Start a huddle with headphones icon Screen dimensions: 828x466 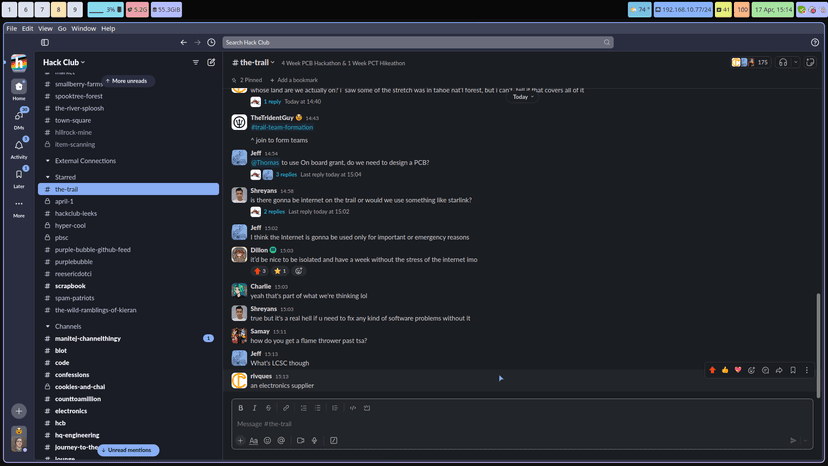pyautogui.click(x=783, y=62)
